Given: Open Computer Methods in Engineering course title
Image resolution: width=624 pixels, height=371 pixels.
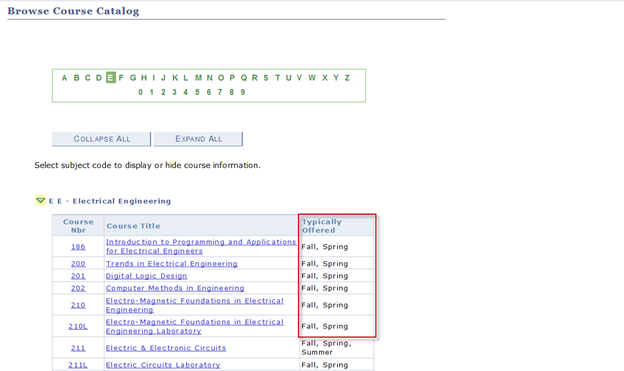Looking at the screenshot, I should 175,288.
